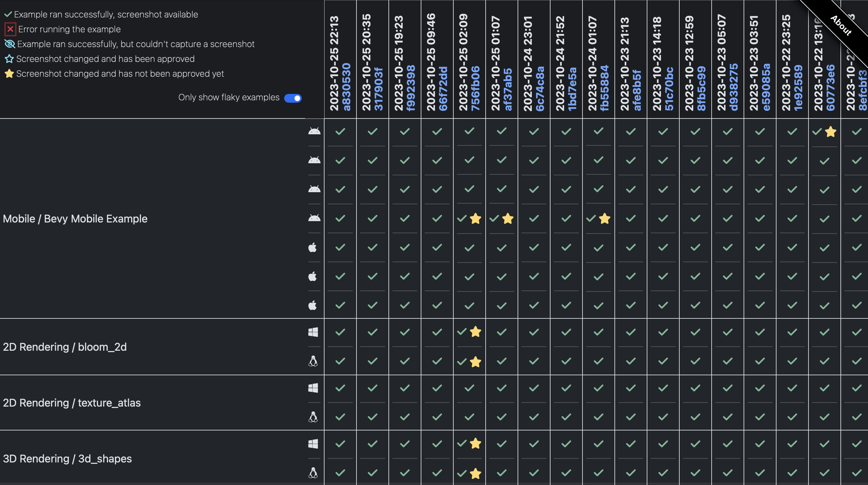
Task: Click the green checkmark legend icon
Action: point(9,14)
